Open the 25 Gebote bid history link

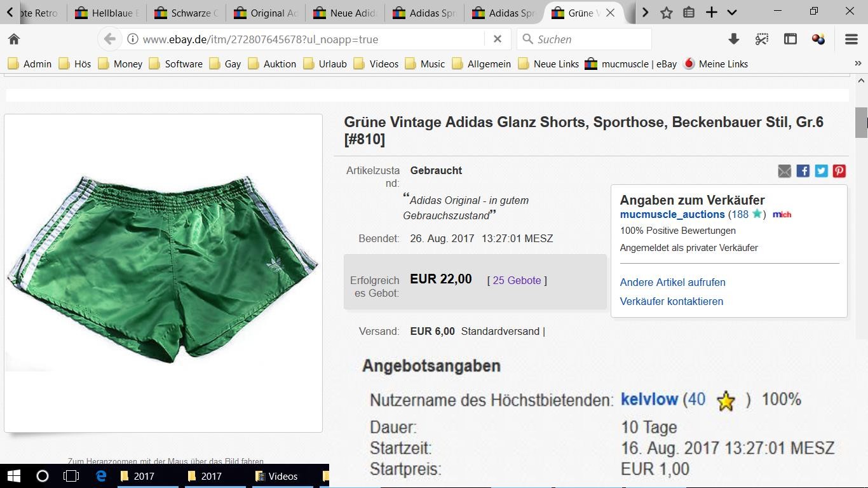pos(517,280)
